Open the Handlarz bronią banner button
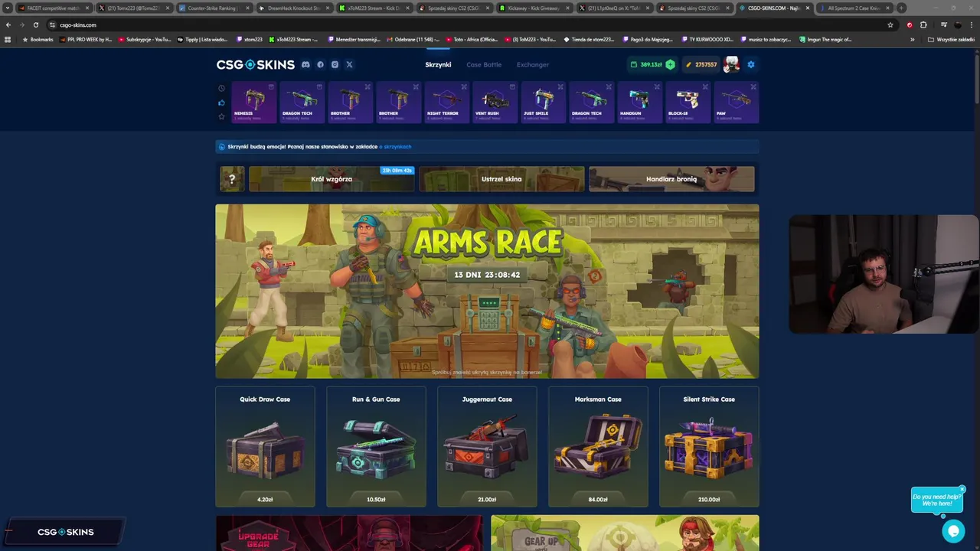This screenshot has height=551, width=980. (x=671, y=179)
